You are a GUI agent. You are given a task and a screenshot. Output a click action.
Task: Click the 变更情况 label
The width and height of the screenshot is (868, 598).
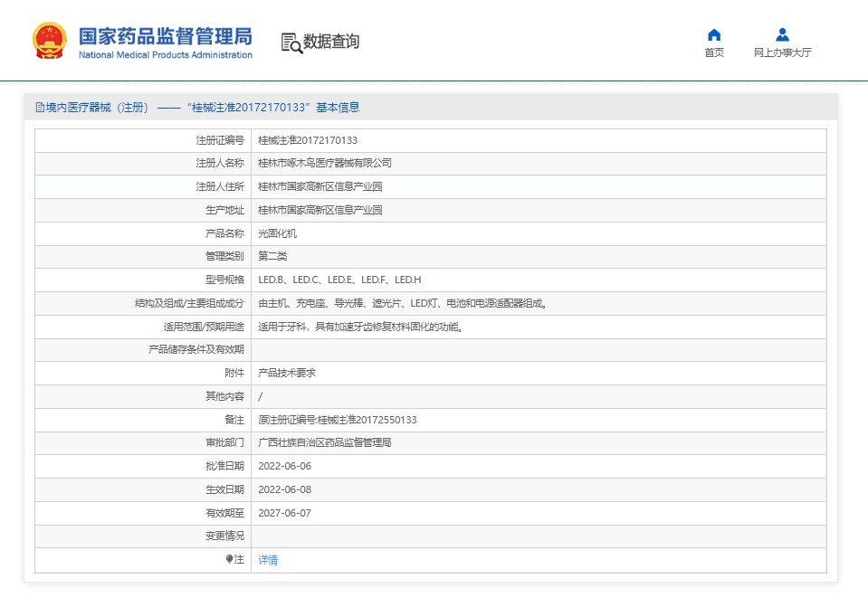(224, 536)
